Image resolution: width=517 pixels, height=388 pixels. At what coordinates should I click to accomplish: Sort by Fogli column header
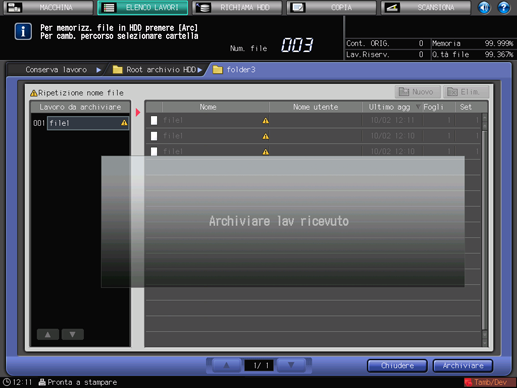click(435, 107)
